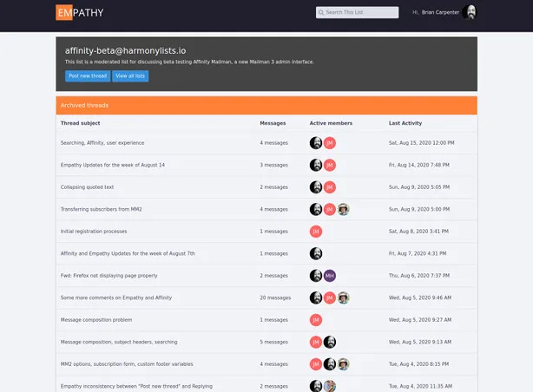The width and height of the screenshot is (533, 392).
Task: Click the Empathy logo in the header
Action: pyautogui.click(x=80, y=12)
